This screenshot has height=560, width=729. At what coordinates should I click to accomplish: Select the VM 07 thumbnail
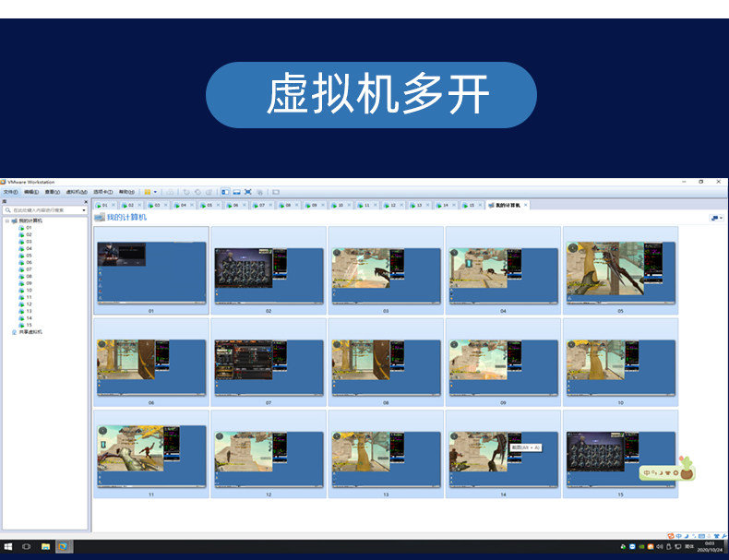269,363
